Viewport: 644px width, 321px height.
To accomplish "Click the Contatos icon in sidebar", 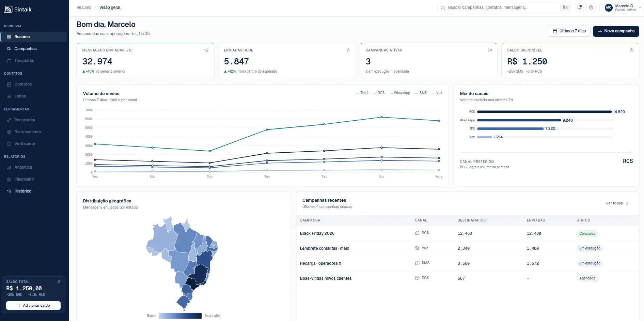I will click(x=9, y=84).
